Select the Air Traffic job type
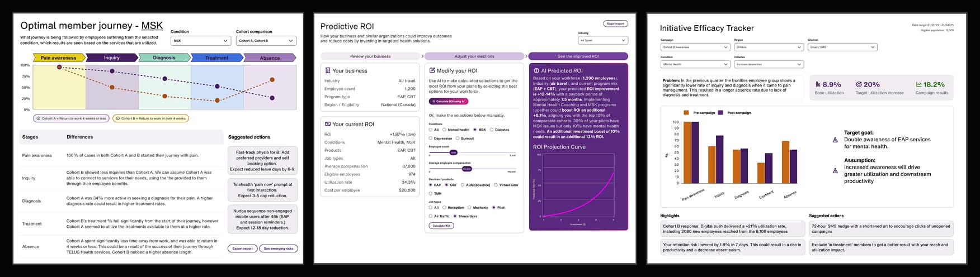The width and height of the screenshot is (980, 277). point(430,216)
